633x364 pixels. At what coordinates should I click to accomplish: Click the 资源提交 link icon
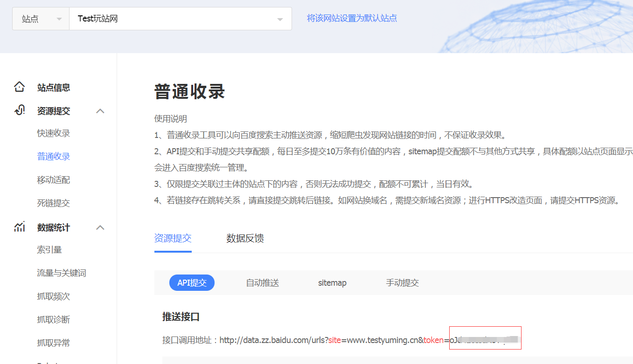click(x=19, y=110)
